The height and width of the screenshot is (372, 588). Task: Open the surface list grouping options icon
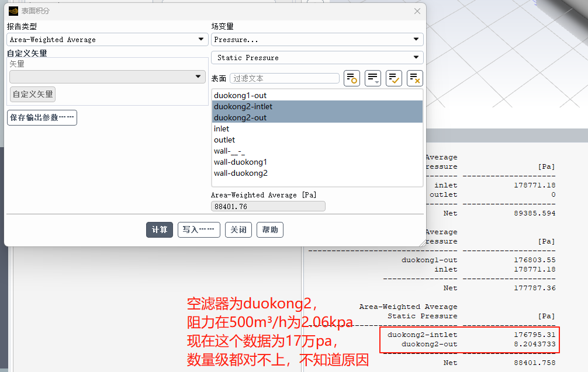tap(373, 78)
